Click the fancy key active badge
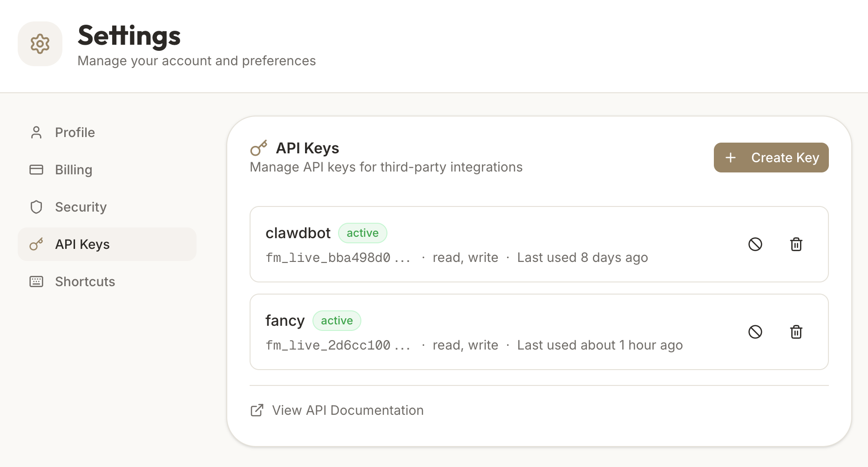 click(337, 321)
